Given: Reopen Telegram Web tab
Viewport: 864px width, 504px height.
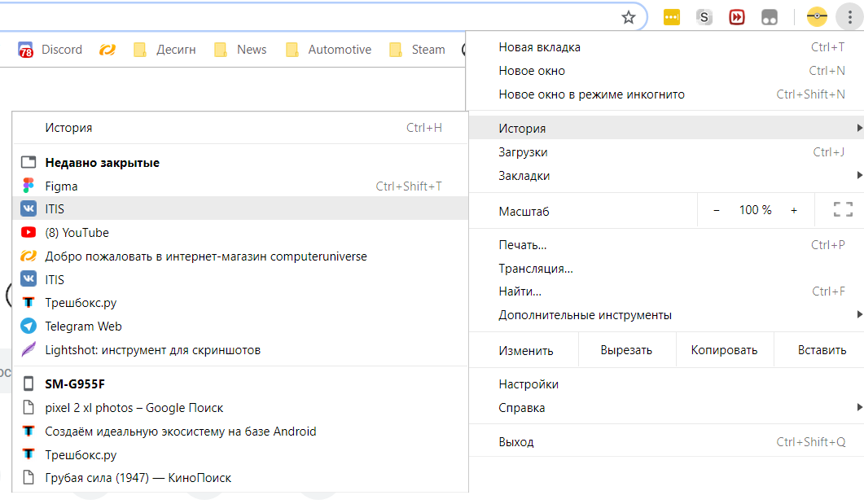Looking at the screenshot, I should coord(240,326).
